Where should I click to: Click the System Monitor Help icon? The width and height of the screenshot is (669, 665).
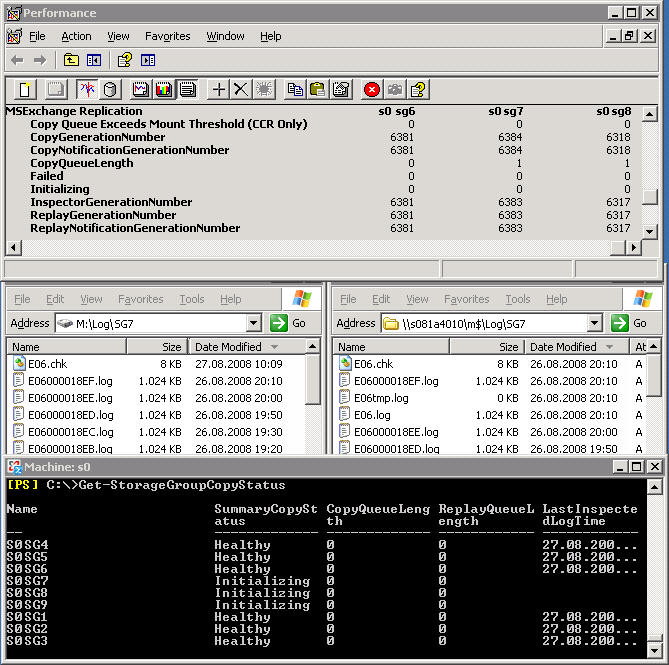(418, 90)
